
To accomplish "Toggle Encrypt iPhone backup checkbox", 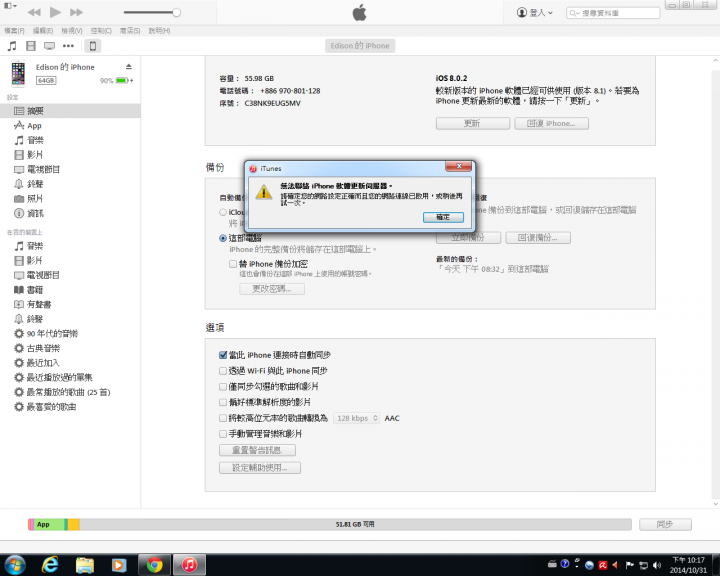I will [233, 264].
